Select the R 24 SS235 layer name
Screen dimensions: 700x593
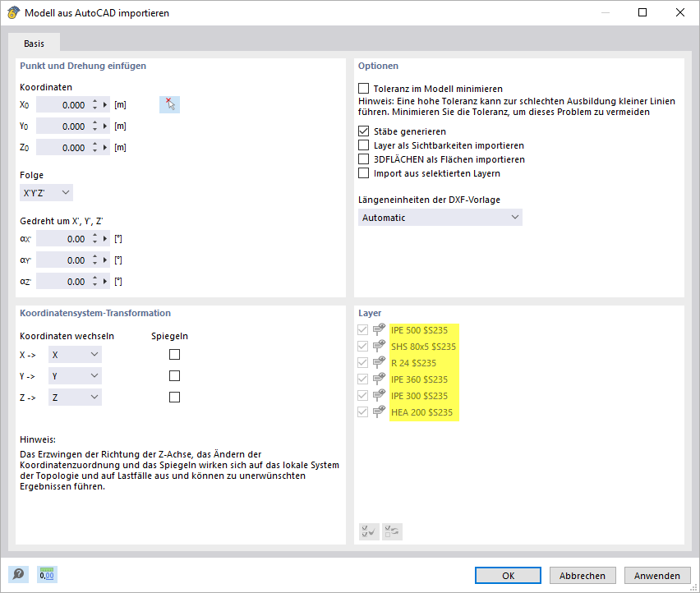click(x=413, y=363)
